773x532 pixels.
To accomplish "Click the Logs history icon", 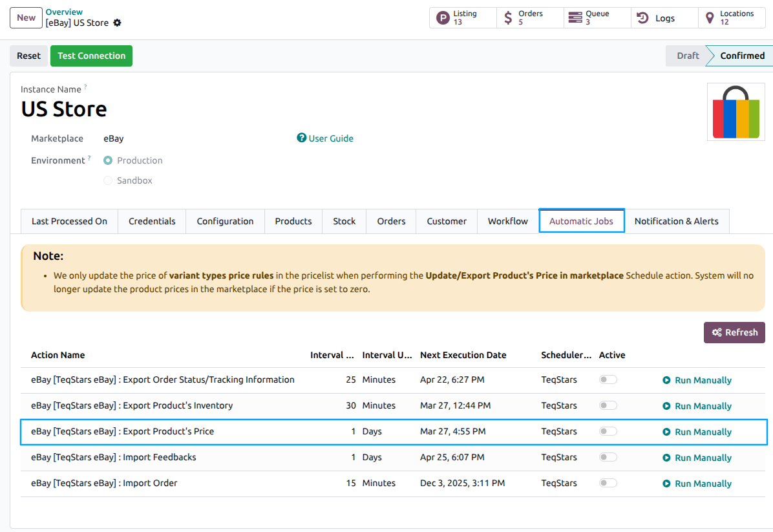I will (642, 18).
